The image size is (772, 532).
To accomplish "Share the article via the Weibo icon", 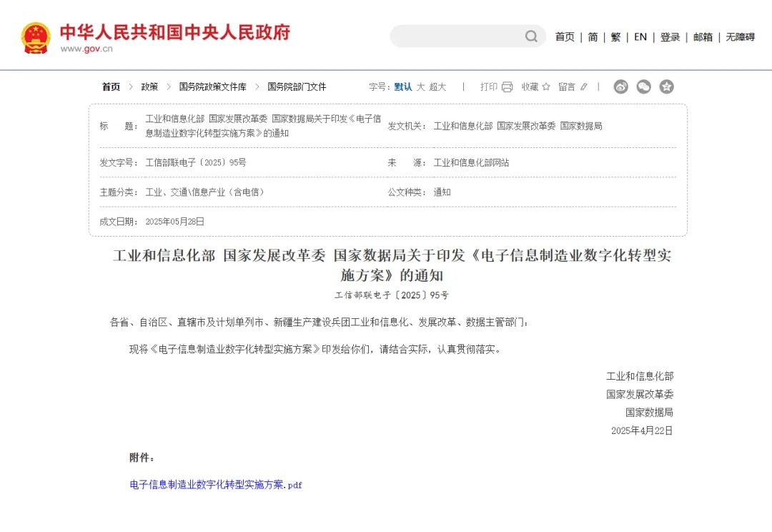I will 620,87.
